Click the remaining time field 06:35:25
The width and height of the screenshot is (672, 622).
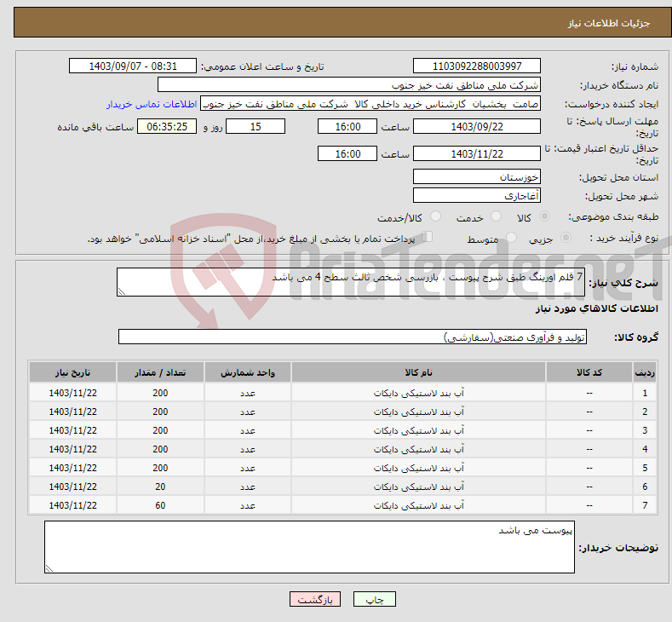click(167, 126)
